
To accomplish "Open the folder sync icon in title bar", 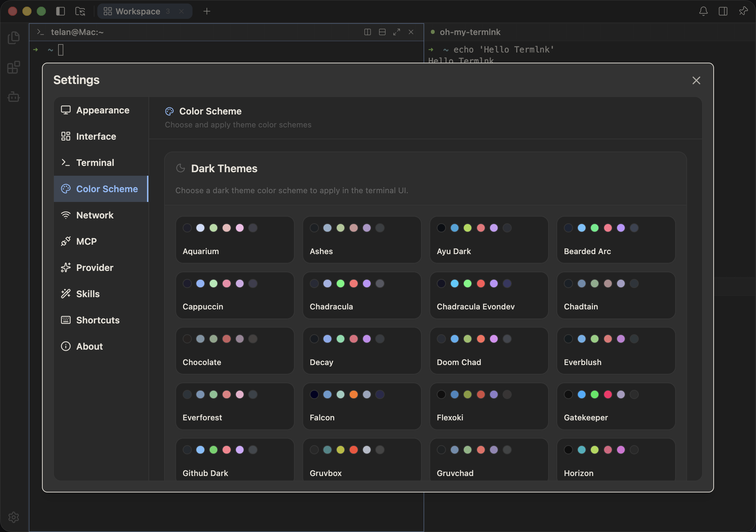I will coord(80,11).
